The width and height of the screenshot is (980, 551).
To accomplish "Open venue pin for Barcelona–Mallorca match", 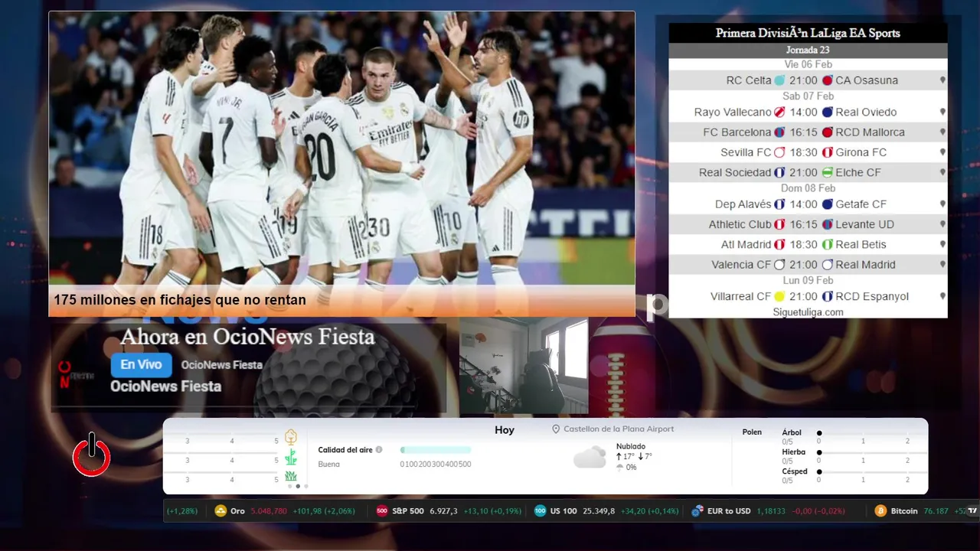I will point(942,132).
